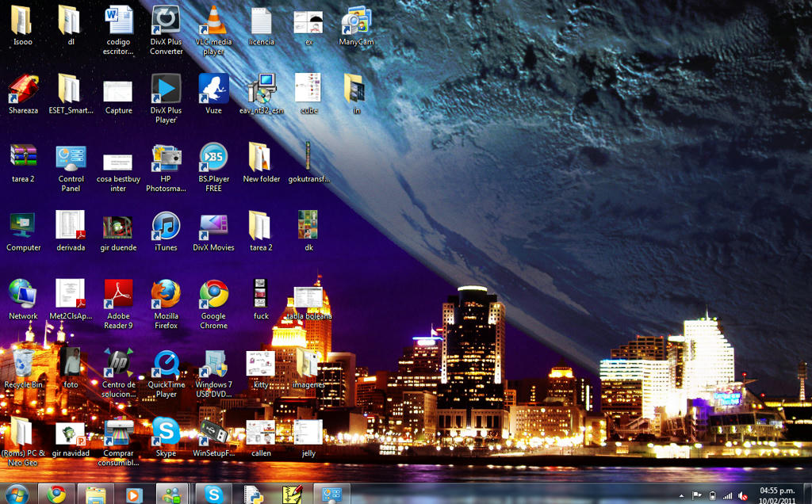
Task: Open the Shareaza desktop shortcut
Action: click(23, 89)
